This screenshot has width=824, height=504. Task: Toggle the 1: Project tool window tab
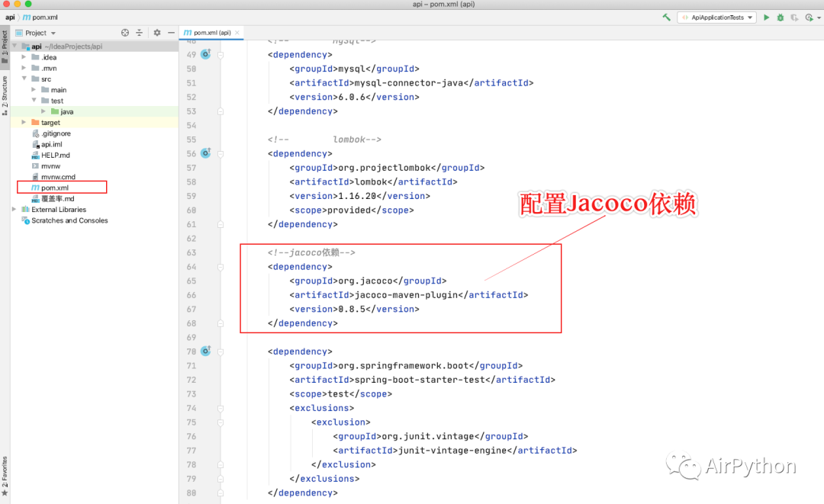tap(5, 47)
